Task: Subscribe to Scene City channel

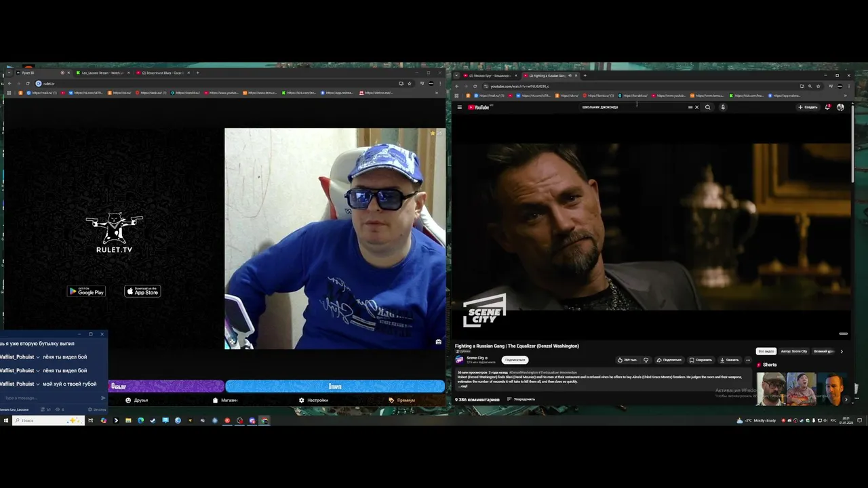Action: click(515, 360)
